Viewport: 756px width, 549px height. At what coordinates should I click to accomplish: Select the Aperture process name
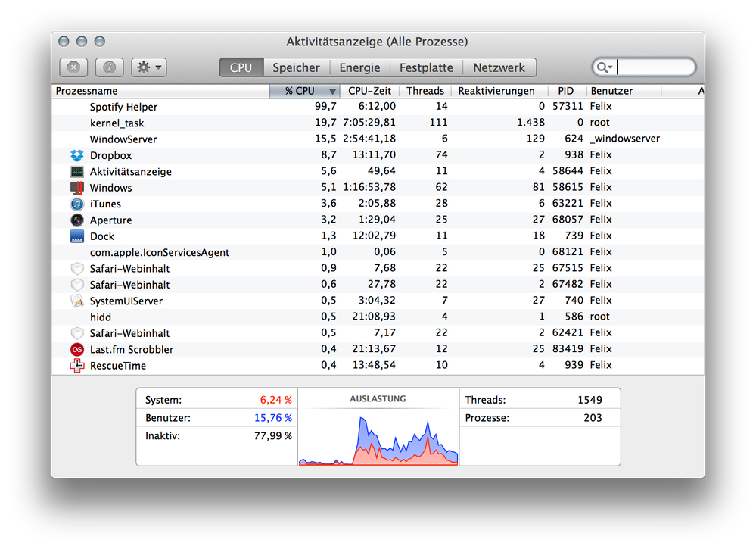(x=111, y=220)
